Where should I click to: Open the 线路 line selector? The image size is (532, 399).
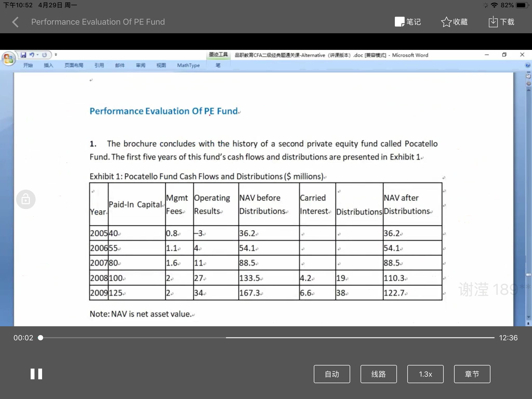pyautogui.click(x=378, y=374)
